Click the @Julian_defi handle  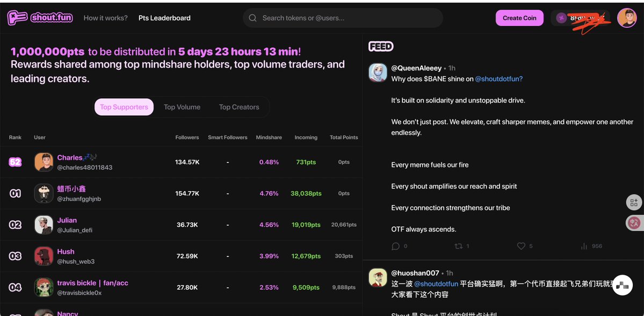[x=75, y=230]
